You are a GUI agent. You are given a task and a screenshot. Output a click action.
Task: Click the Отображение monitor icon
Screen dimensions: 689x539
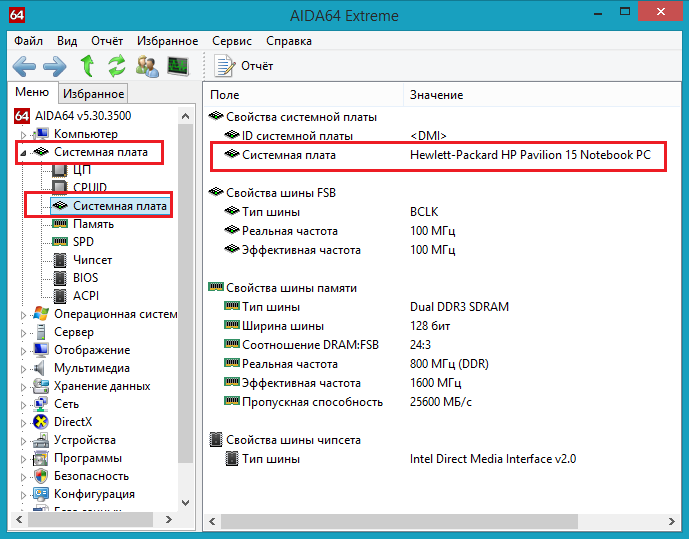tap(41, 350)
